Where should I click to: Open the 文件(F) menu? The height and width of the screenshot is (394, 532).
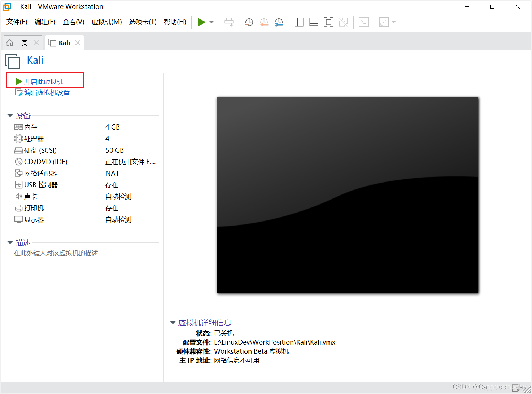tap(17, 22)
